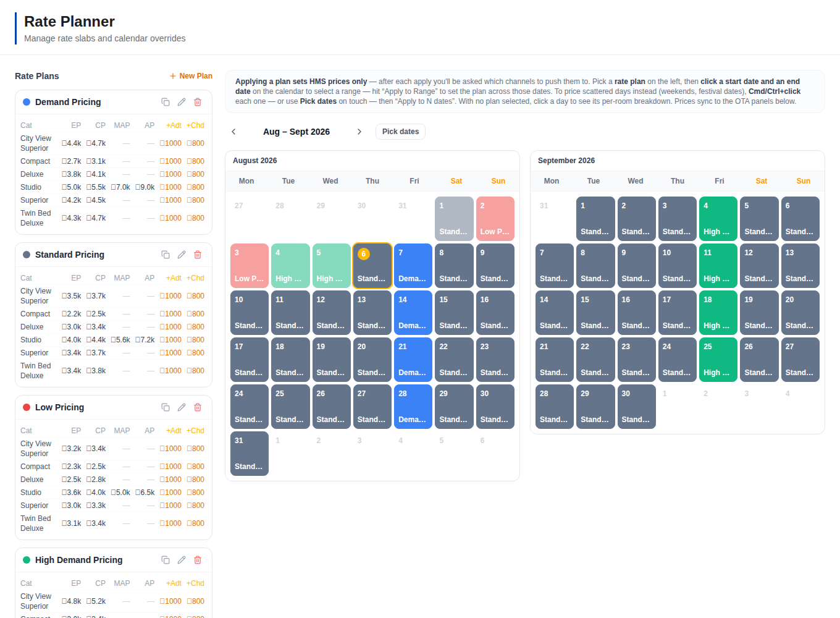Viewport: 840px width, 618px height.
Task: Select August 7 Demand pricing day
Action: coord(413,266)
